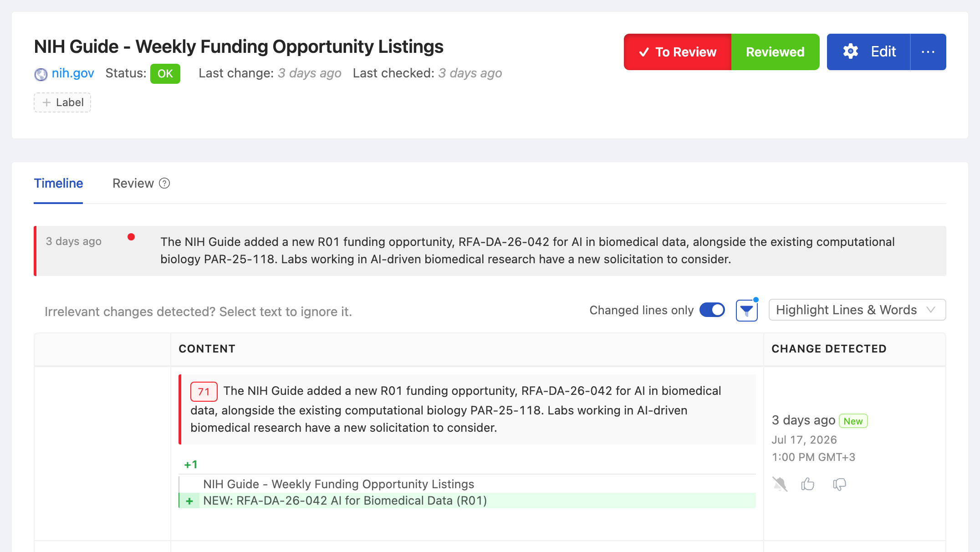
Task: Click 'Last checked: 3 days ago' text
Action: click(x=427, y=73)
